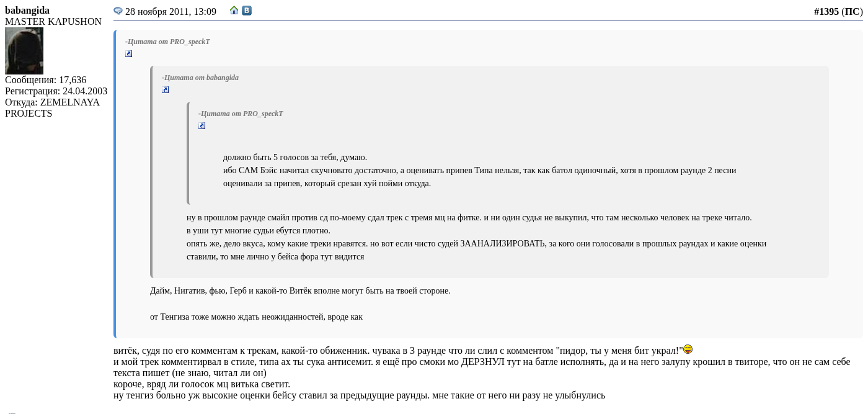Image resolution: width=868 pixels, height=414 pixels.
Task: Click the quoted line starting 'Дайм, Нигатив, фью'
Action: (x=300, y=290)
